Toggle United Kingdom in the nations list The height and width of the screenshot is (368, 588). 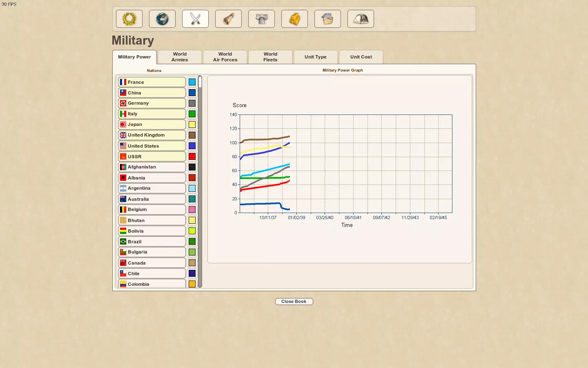(x=152, y=135)
